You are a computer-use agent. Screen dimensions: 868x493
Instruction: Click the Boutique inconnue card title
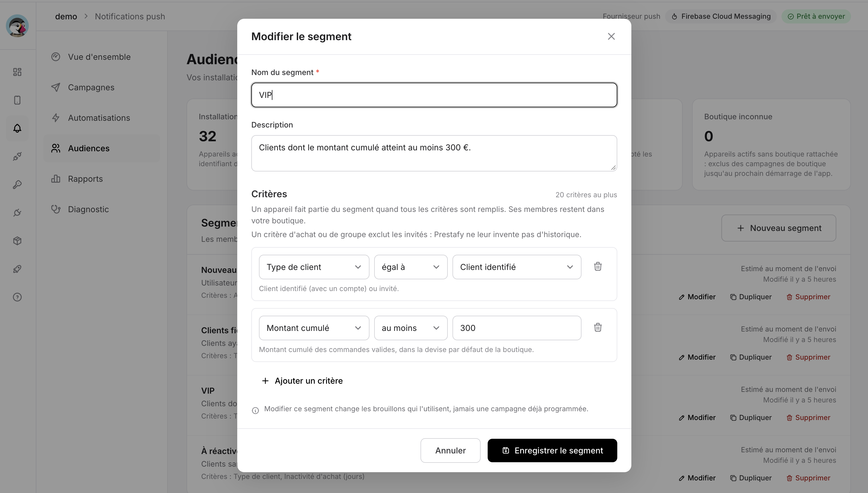[738, 116]
